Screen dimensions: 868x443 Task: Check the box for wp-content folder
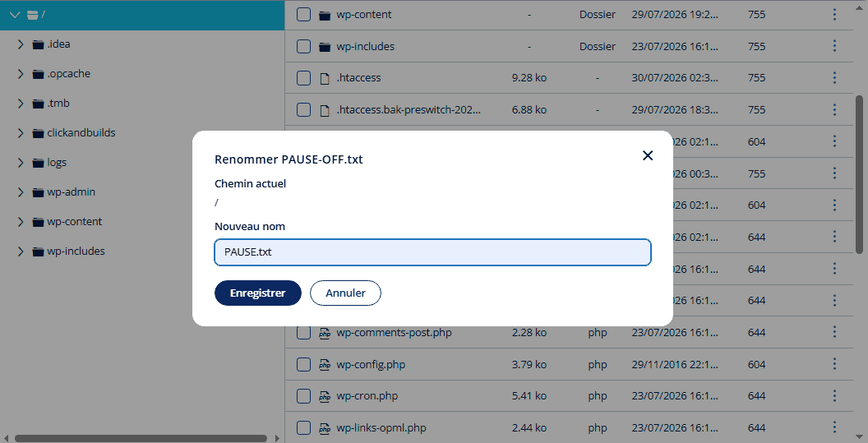pos(303,15)
